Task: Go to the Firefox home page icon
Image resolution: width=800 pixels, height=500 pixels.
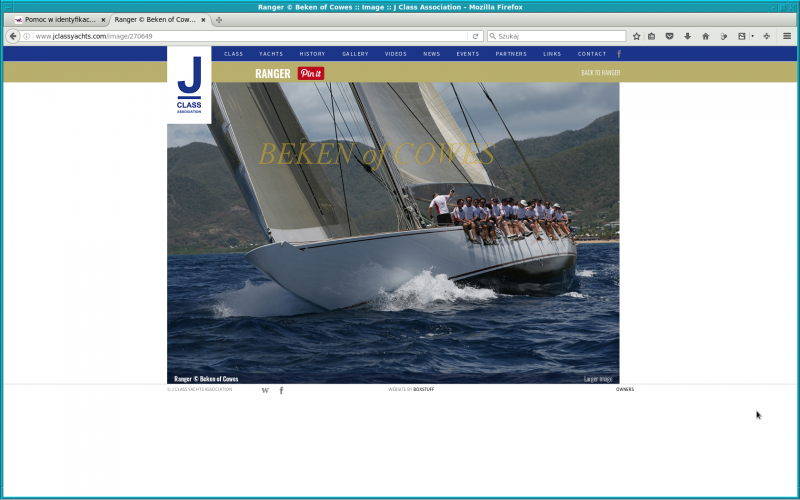Action: click(x=705, y=36)
